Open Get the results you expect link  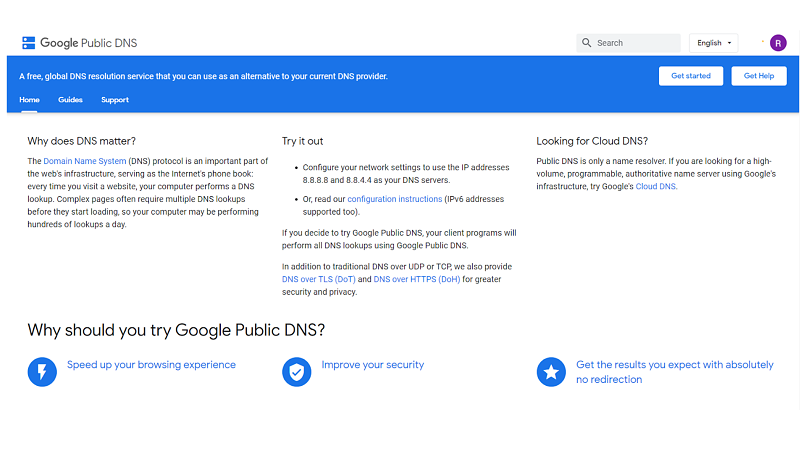point(674,372)
